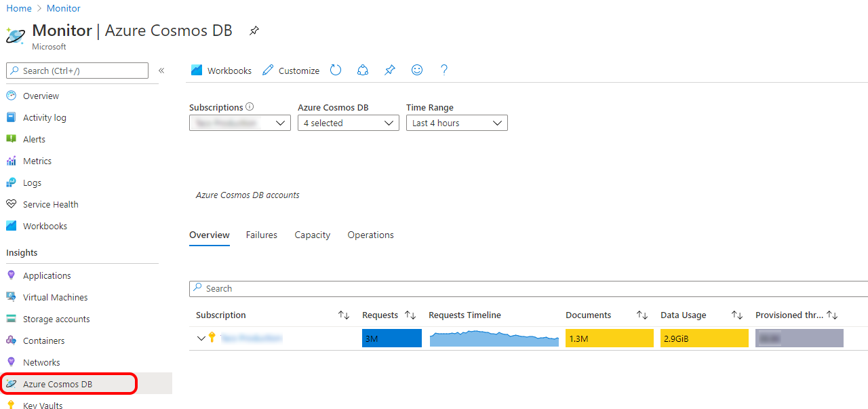Image resolution: width=868 pixels, height=409 pixels.
Task: Send feedback using the smiley icon
Action: pos(416,70)
